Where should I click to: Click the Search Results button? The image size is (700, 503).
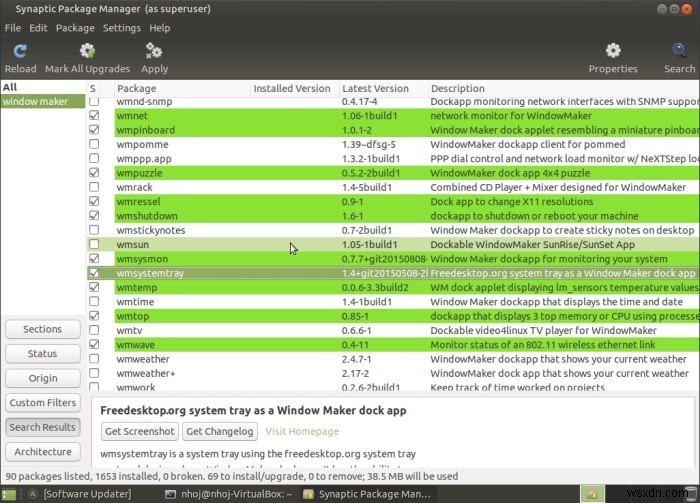coord(43,427)
